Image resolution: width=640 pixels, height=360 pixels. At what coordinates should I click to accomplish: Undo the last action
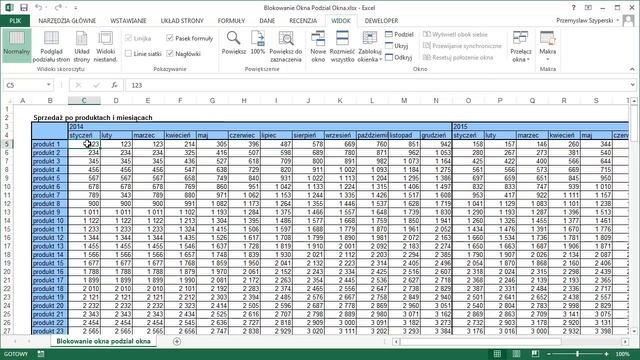tap(38, 7)
